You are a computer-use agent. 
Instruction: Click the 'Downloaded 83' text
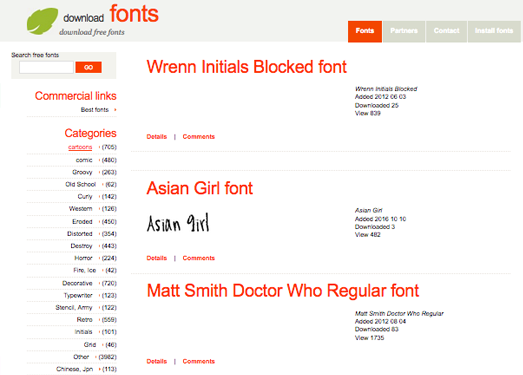pos(377,329)
